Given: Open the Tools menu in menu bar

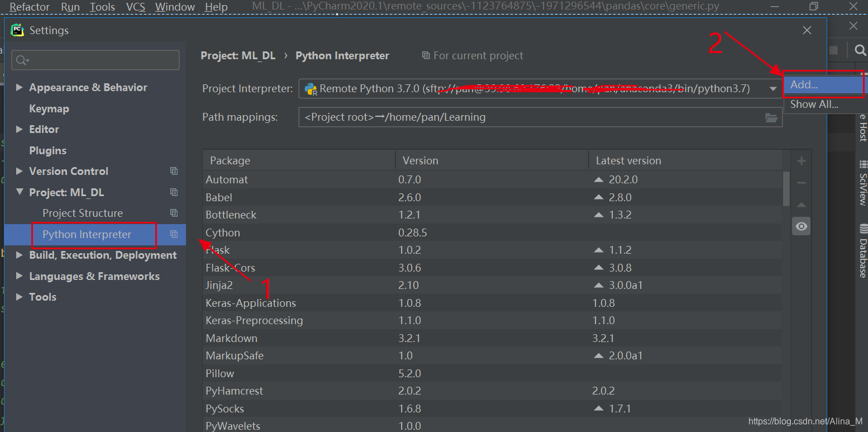Looking at the screenshot, I should coord(102,7).
